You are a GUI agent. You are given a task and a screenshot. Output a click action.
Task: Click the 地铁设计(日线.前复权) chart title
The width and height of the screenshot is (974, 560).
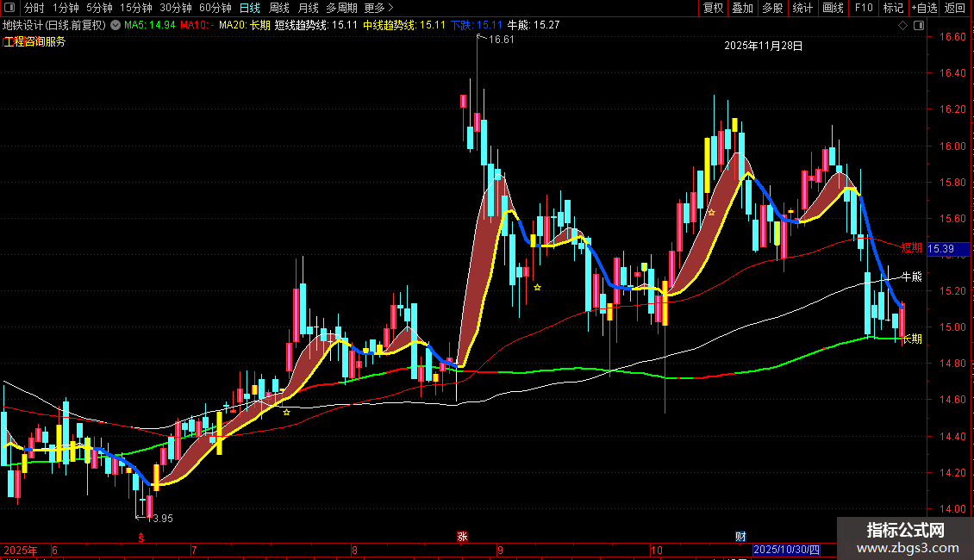point(54,25)
